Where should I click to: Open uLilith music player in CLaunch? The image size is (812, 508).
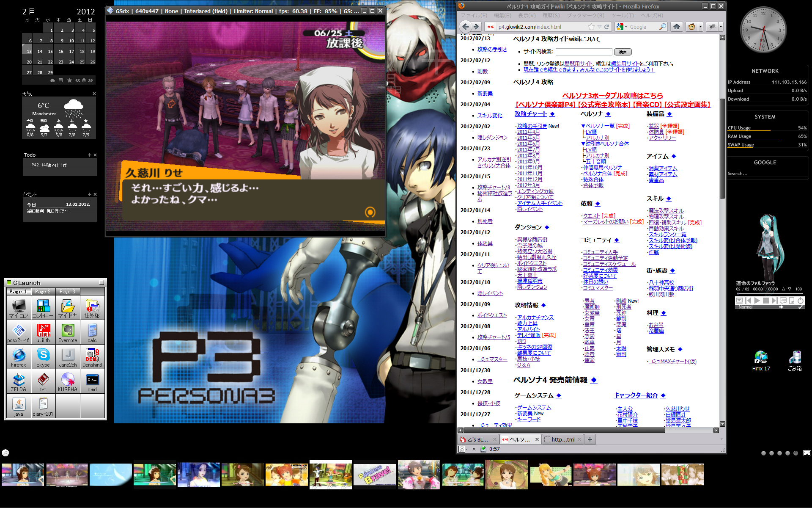(x=43, y=333)
